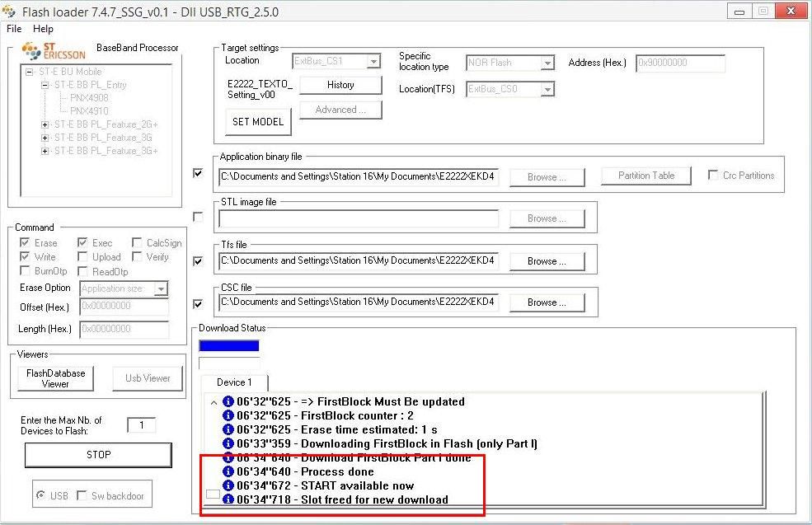This screenshot has width=812, height=525.
Task: Enable the STL image file checkbox
Action: [198, 217]
